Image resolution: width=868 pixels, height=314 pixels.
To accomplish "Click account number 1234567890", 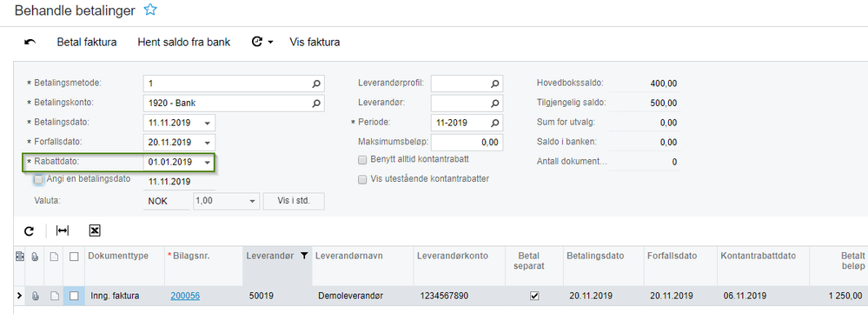I will click(x=444, y=297).
